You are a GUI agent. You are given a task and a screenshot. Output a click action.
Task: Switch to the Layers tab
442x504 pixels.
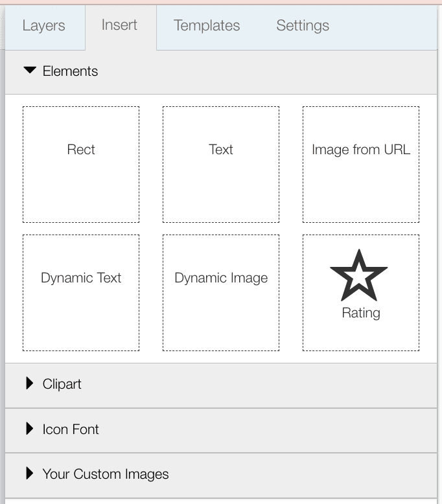click(43, 26)
